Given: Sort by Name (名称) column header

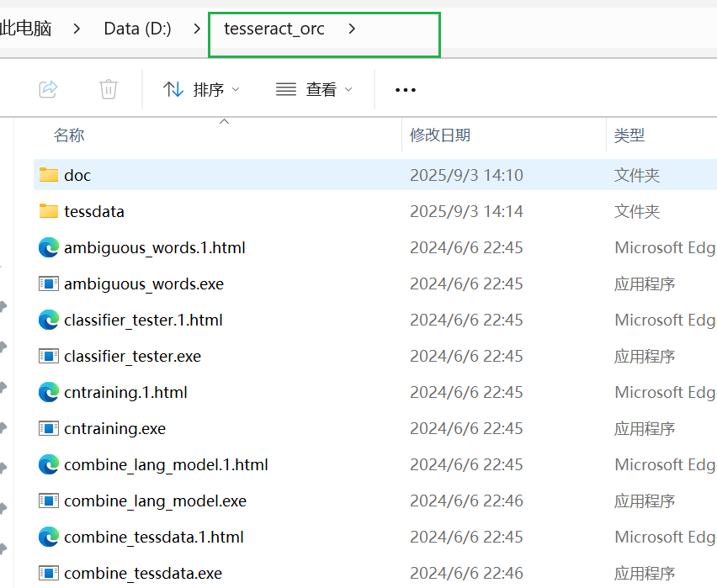Looking at the screenshot, I should click(69, 135).
